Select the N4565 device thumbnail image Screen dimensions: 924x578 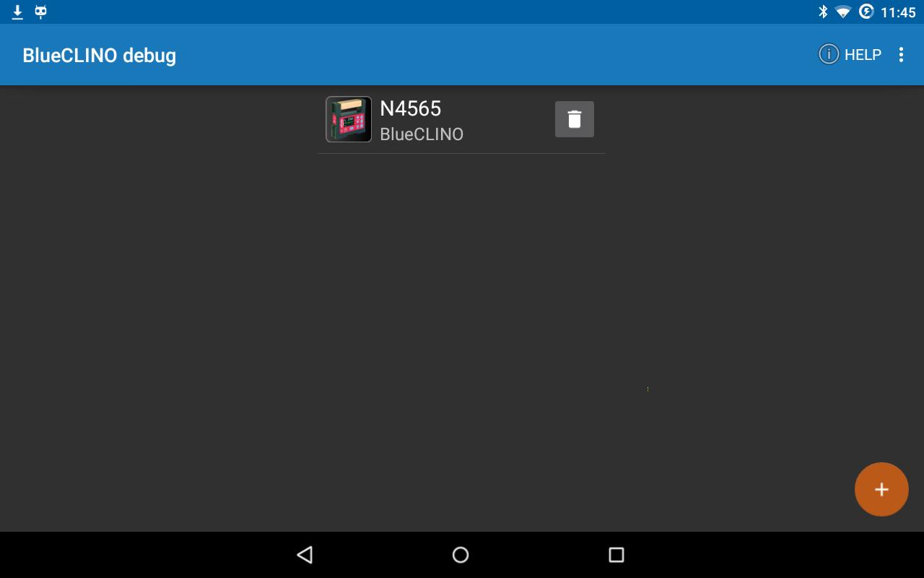(x=349, y=119)
